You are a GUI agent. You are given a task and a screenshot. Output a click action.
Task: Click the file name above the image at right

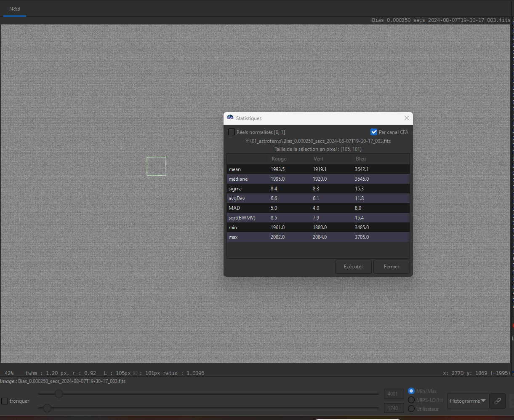pos(441,20)
